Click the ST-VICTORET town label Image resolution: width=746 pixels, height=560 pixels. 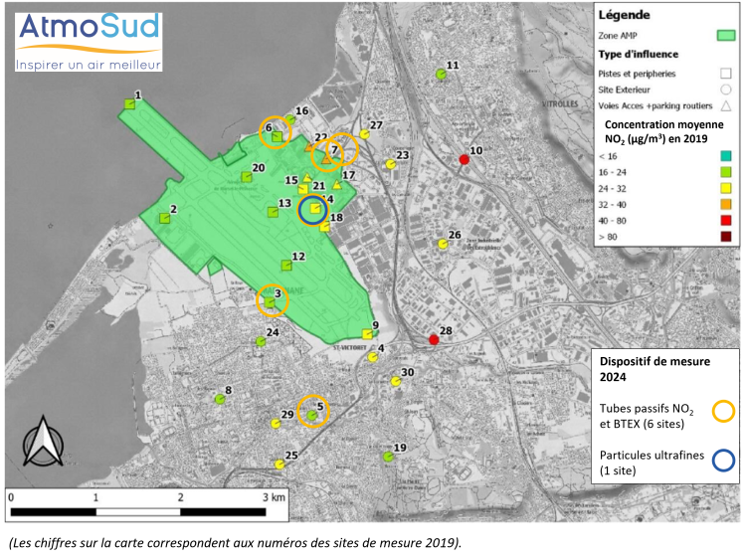point(350,348)
